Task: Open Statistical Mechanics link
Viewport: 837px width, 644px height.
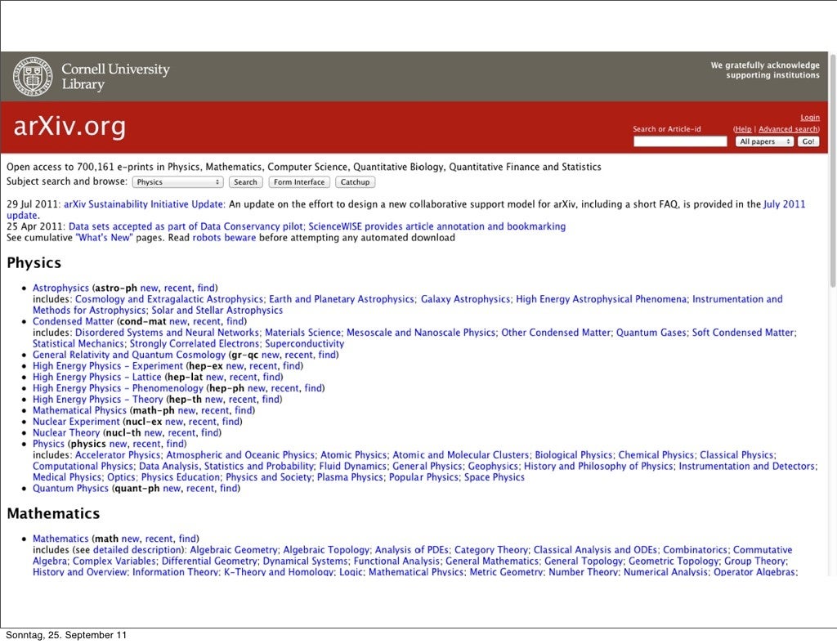Action: pos(78,344)
